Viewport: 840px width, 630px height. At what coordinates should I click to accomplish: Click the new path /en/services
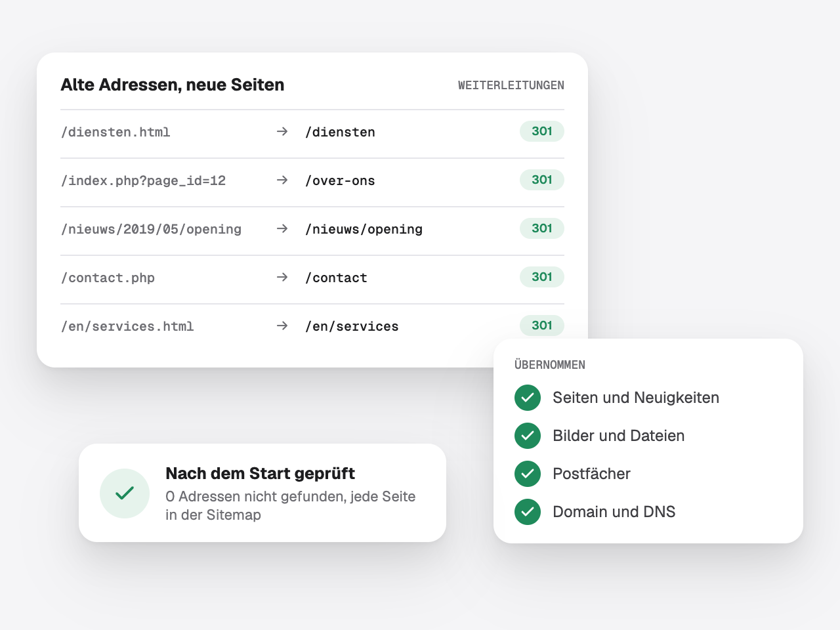point(352,326)
